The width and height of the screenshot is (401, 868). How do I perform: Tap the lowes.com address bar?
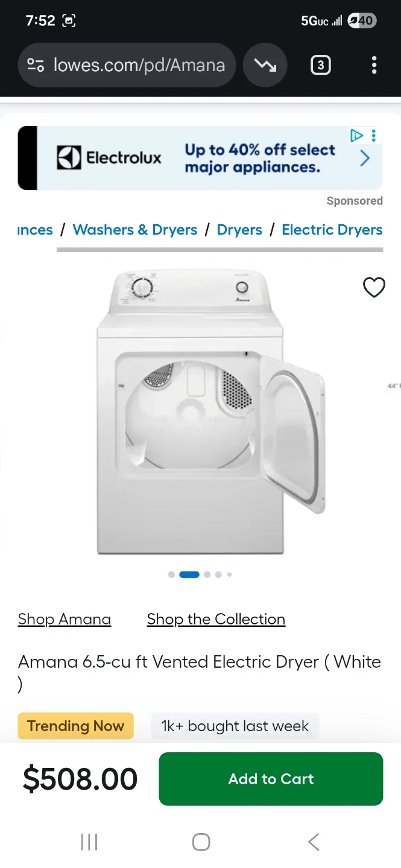pyautogui.click(x=127, y=65)
